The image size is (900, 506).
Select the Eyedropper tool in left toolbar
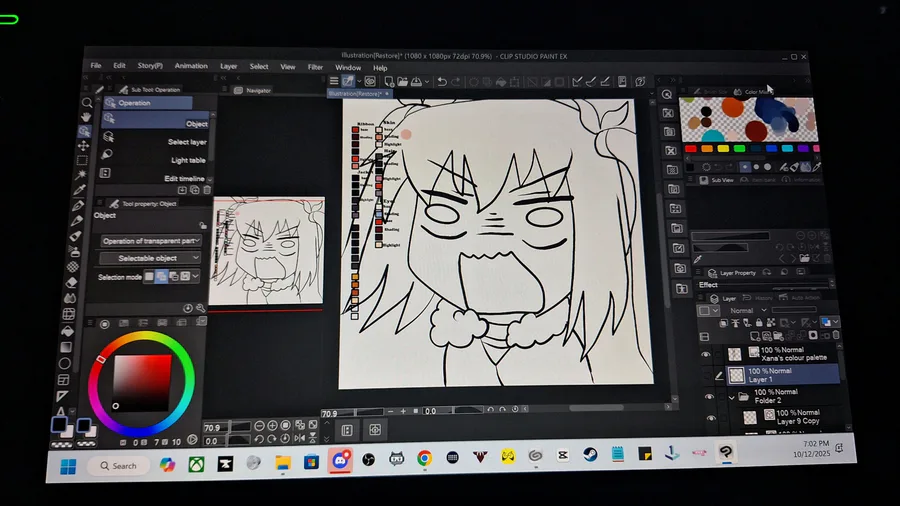[x=80, y=189]
